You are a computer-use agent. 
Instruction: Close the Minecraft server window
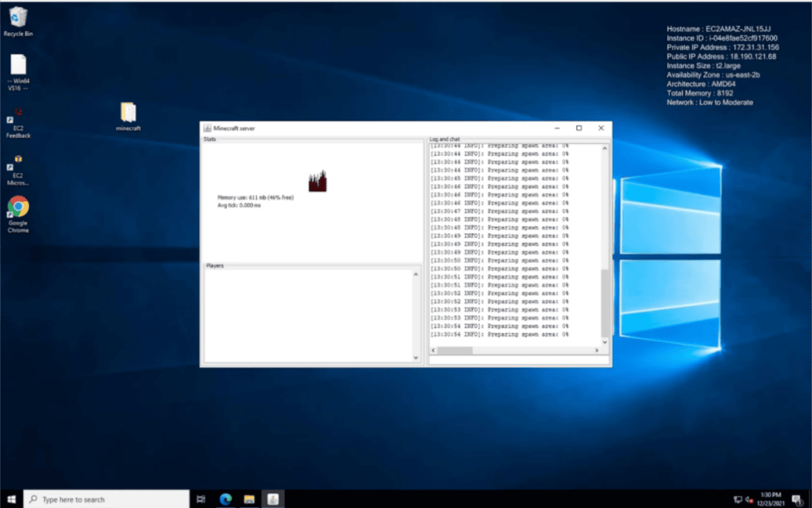pos(602,128)
